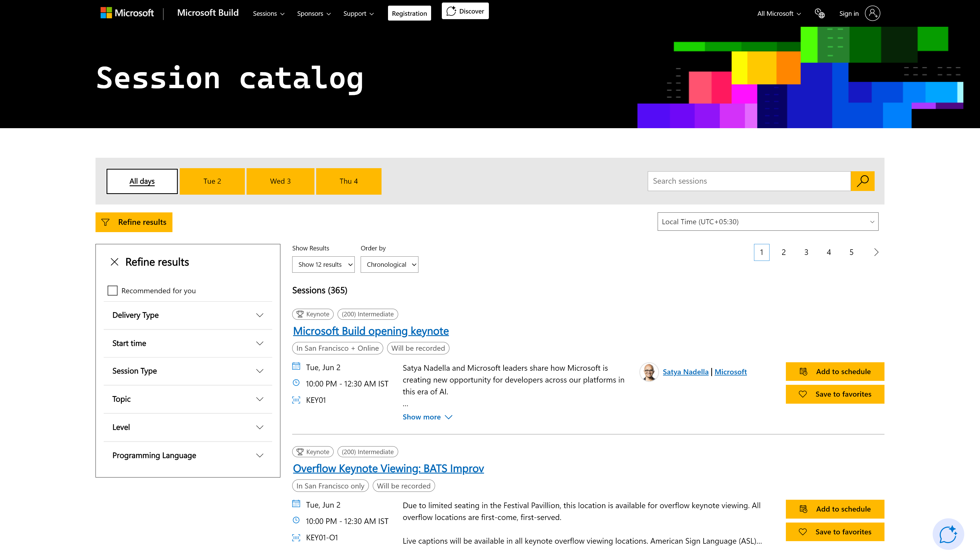Click current page 1 indicator
Image resolution: width=980 pixels, height=551 pixels.
pos(761,252)
